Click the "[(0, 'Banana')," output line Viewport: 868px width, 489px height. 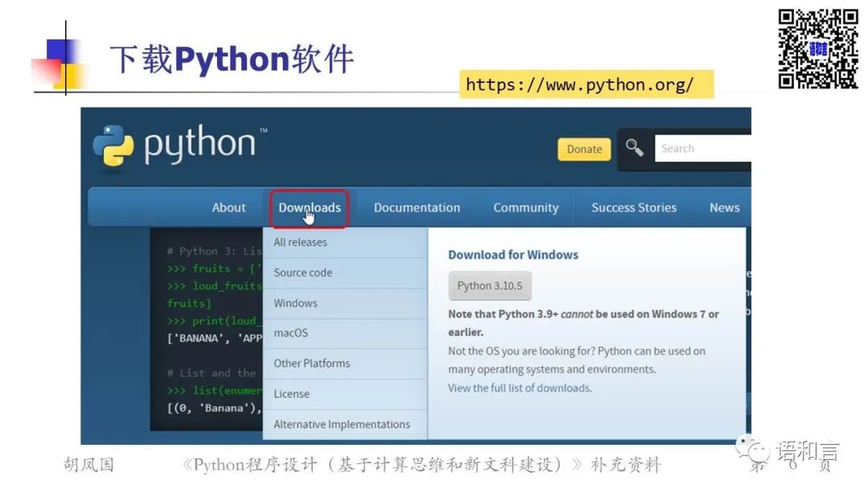215,408
